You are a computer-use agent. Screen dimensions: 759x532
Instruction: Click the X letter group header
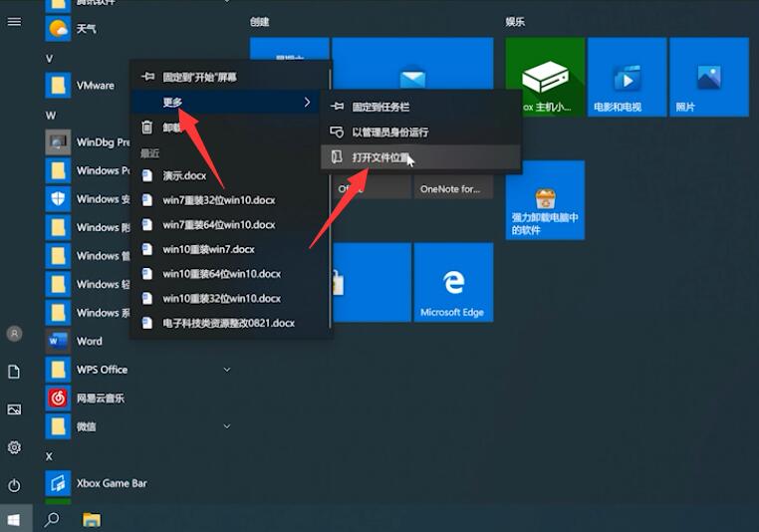pos(49,456)
